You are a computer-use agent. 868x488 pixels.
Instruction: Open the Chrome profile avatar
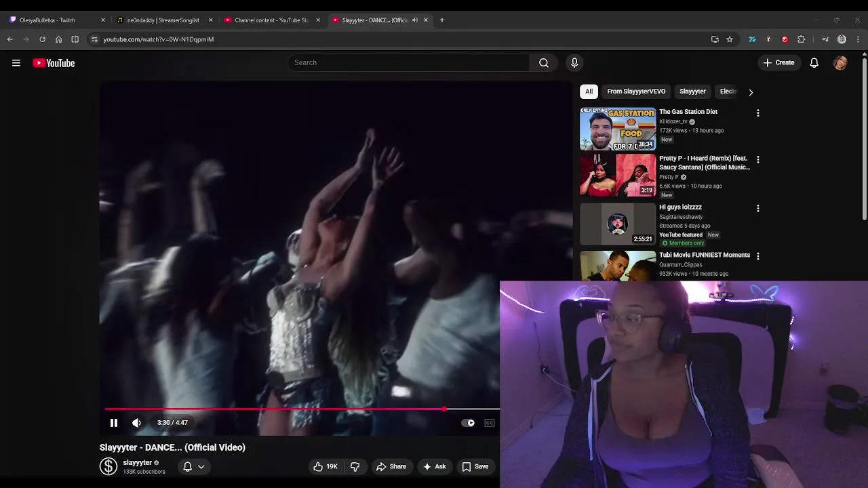(x=842, y=39)
